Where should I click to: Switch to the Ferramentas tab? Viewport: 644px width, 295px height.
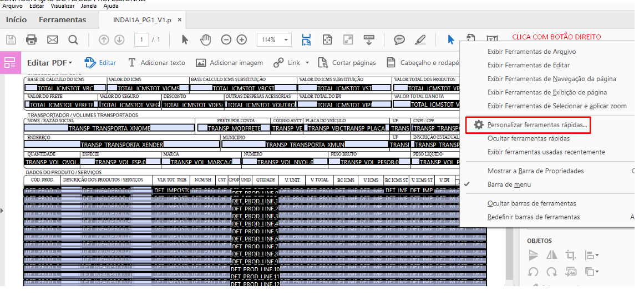point(62,20)
